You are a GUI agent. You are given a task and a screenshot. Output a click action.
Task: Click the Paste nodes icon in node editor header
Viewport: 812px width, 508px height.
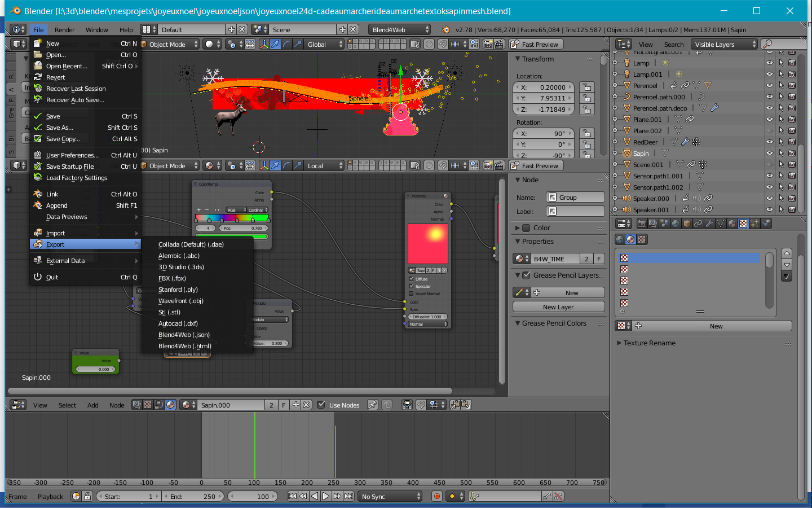(466, 405)
